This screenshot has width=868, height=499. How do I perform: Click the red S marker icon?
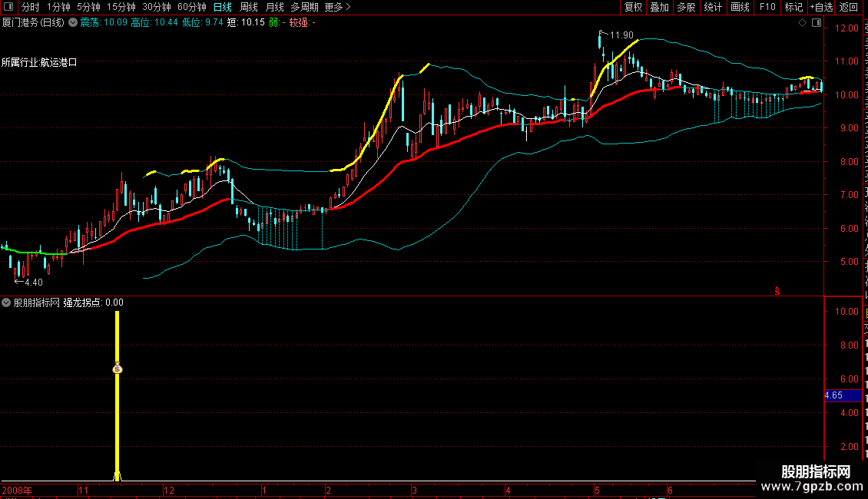click(x=777, y=291)
